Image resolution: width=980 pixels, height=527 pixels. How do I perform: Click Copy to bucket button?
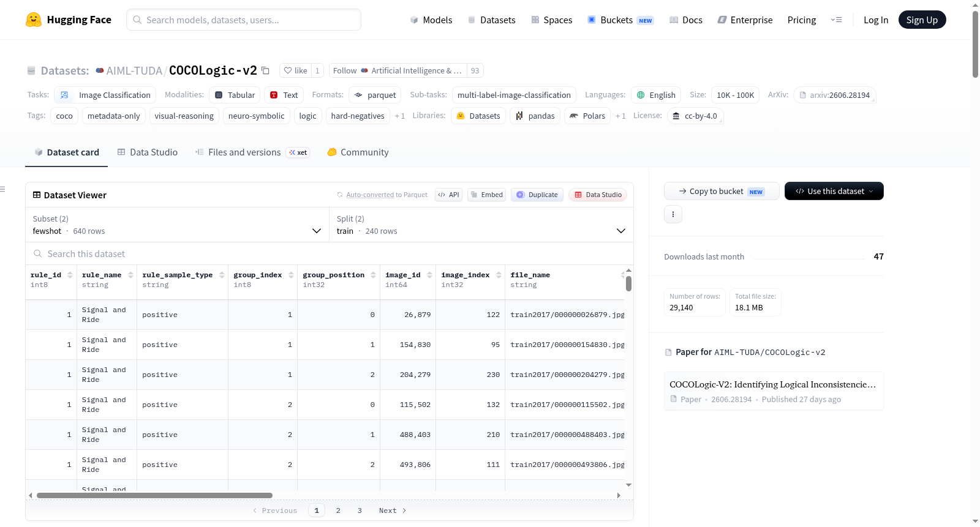pyautogui.click(x=722, y=191)
